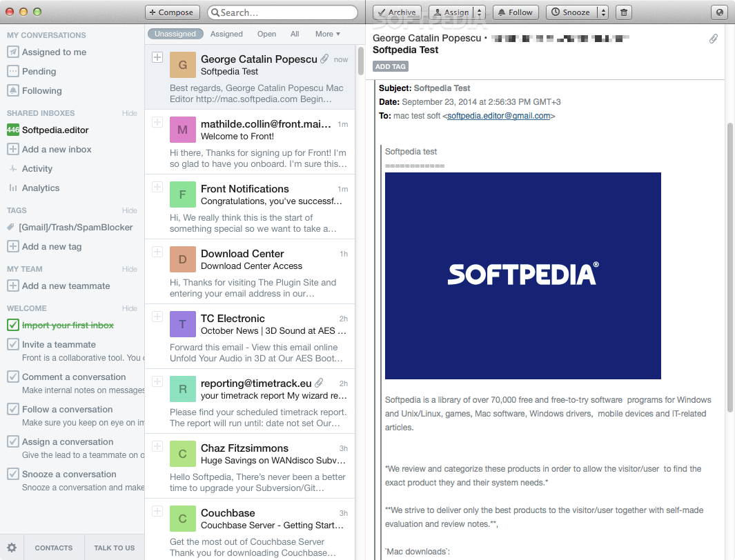Open the More filter dropdown
Image resolution: width=735 pixels, height=560 pixels.
tap(328, 34)
